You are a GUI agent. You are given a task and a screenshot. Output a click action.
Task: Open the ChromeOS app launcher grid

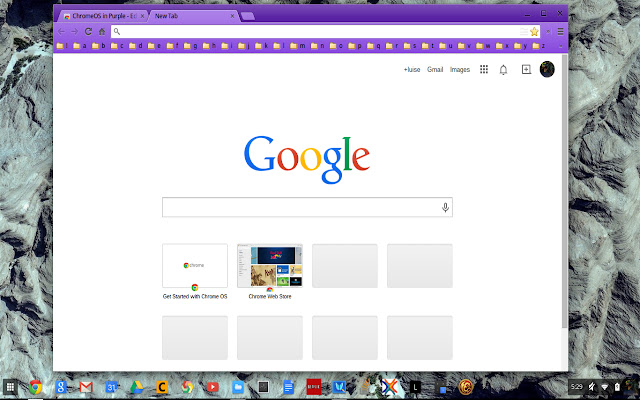tap(10, 387)
